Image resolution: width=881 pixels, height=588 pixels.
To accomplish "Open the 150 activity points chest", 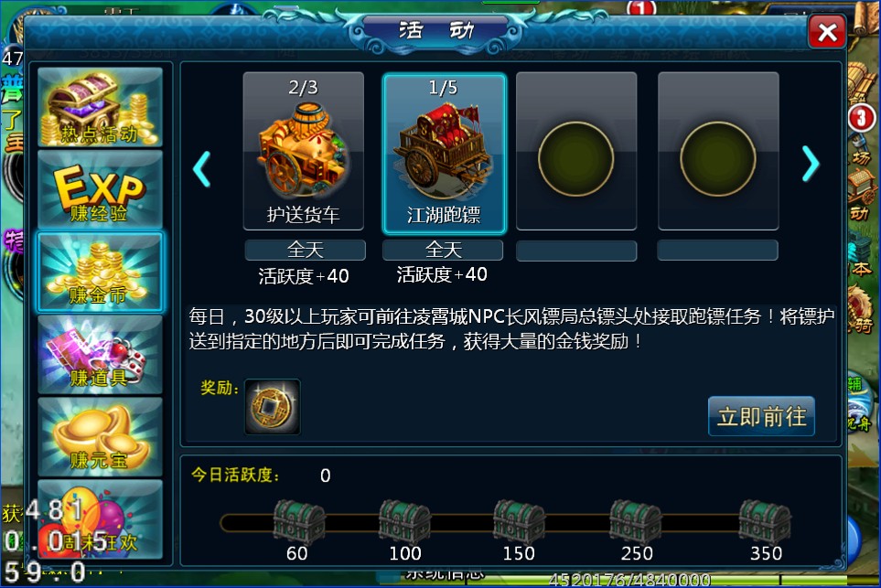I will [x=519, y=522].
